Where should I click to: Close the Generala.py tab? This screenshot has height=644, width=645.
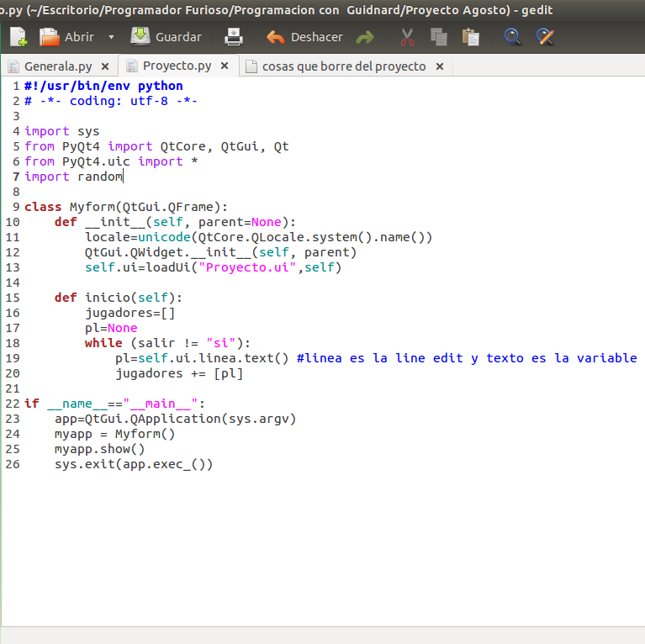(x=105, y=66)
